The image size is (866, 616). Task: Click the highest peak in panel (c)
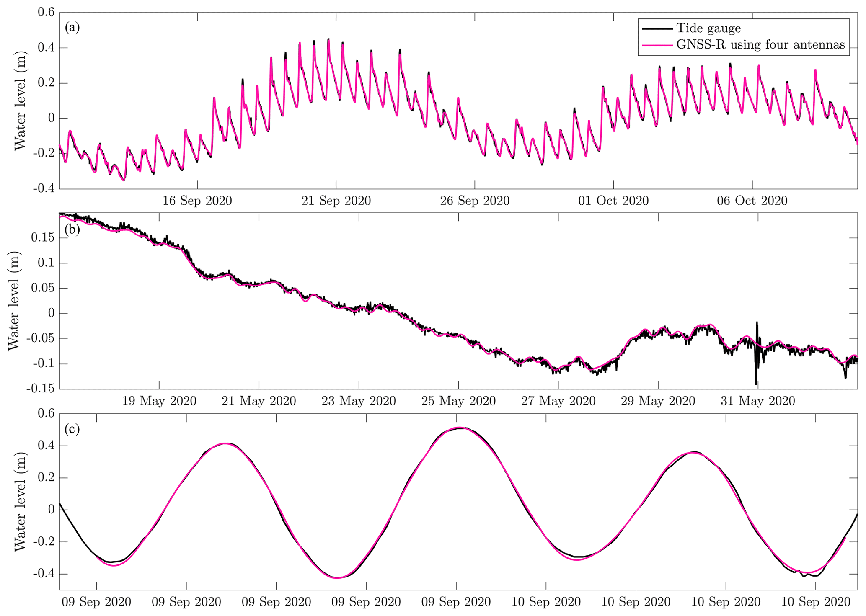point(459,428)
